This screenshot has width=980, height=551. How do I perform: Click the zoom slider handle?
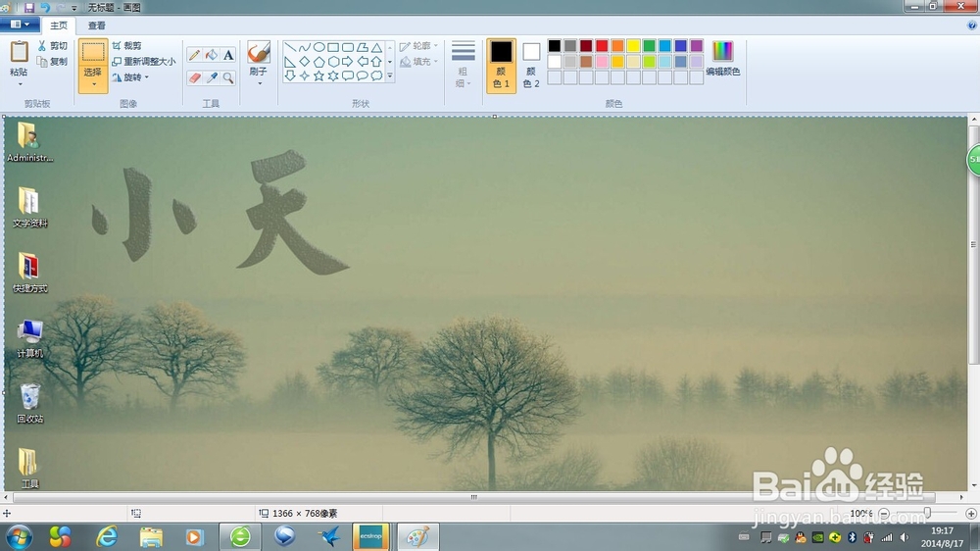click(x=927, y=513)
